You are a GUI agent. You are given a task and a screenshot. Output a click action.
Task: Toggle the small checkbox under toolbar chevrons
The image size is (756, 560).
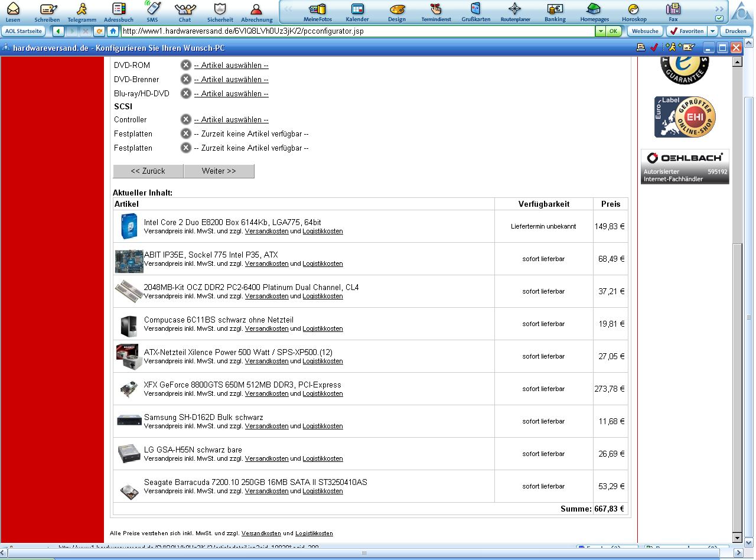tap(719, 18)
